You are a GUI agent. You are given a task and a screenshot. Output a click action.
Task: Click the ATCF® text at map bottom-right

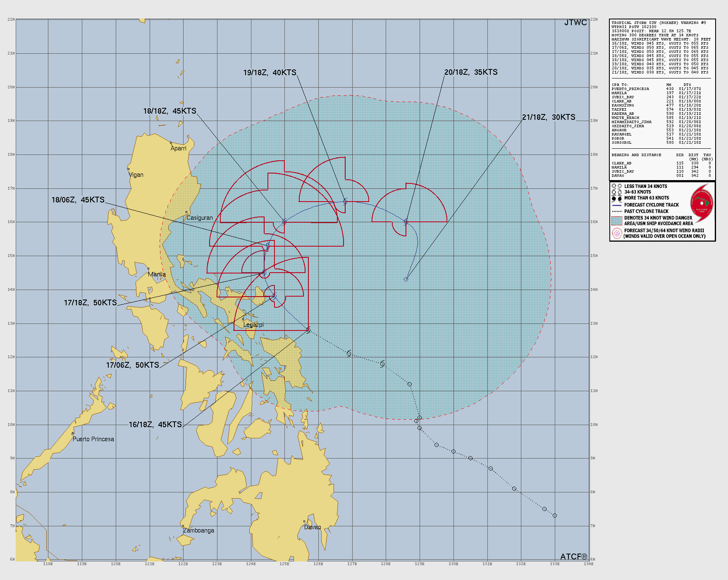click(573, 556)
